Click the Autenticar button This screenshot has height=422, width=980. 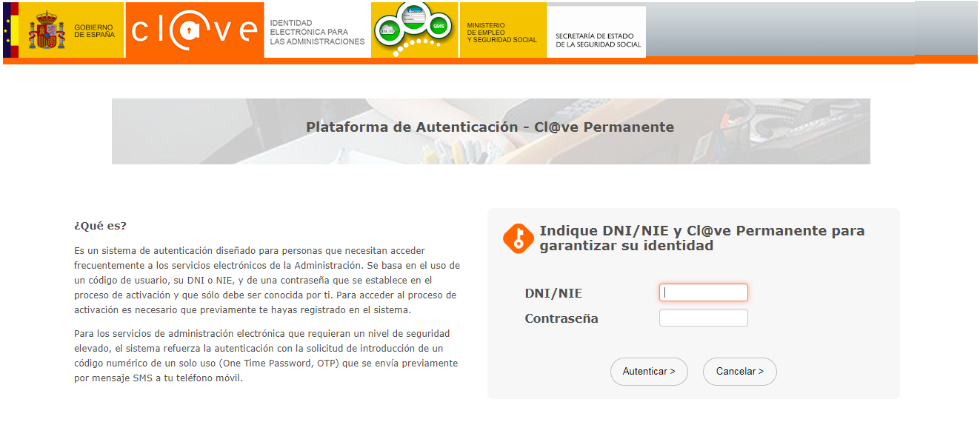(649, 372)
